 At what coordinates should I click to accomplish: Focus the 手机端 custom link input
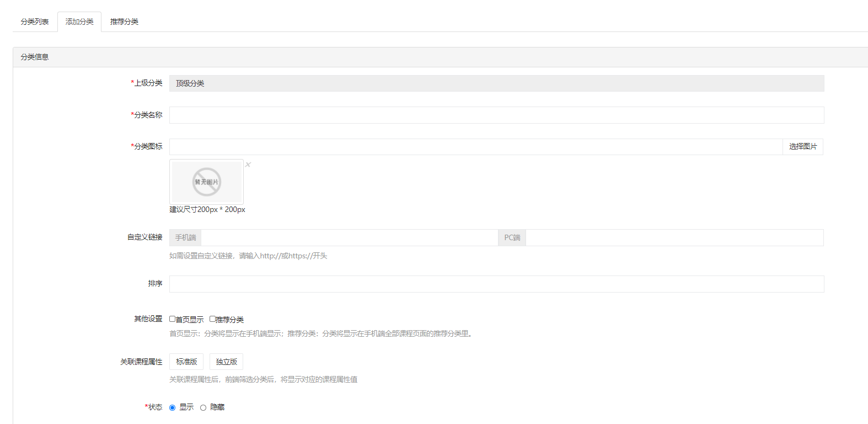point(350,237)
